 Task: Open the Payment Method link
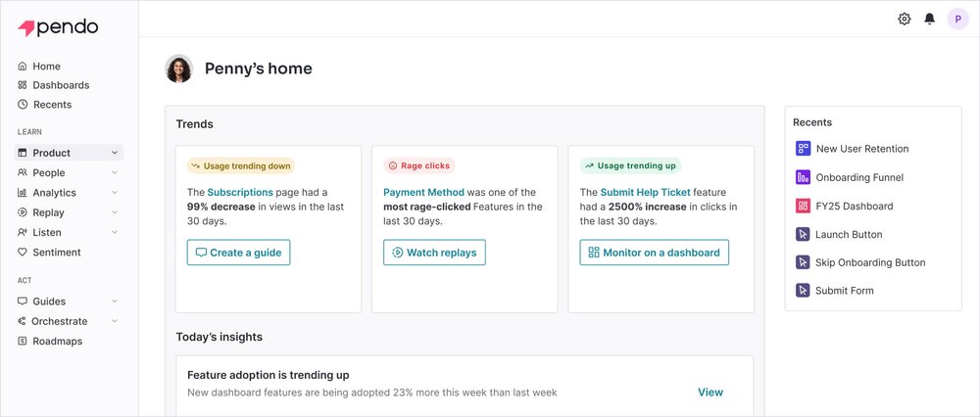[x=423, y=192]
